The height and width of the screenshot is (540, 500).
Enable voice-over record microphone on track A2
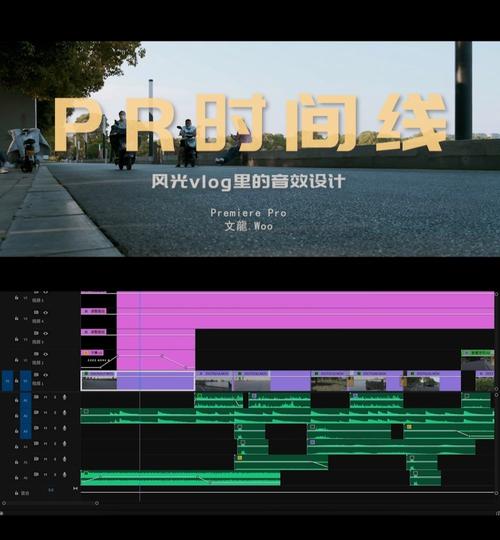pyautogui.click(x=64, y=413)
